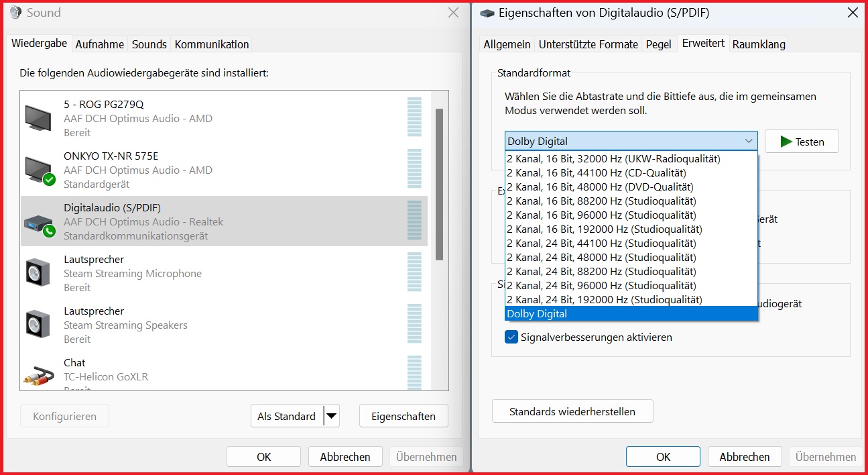The width and height of the screenshot is (868, 475).
Task: Click the Steam Streaming Speakers speaker icon
Action: [x=38, y=325]
